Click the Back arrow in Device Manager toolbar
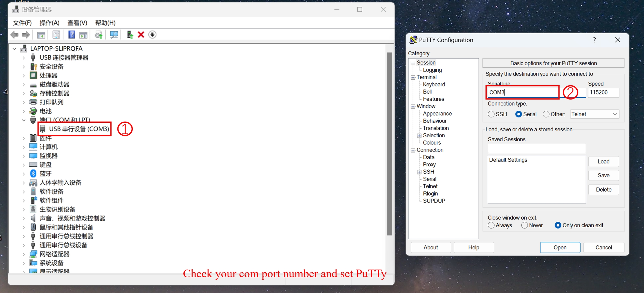Image resolution: width=644 pixels, height=293 pixels. pyautogui.click(x=14, y=35)
